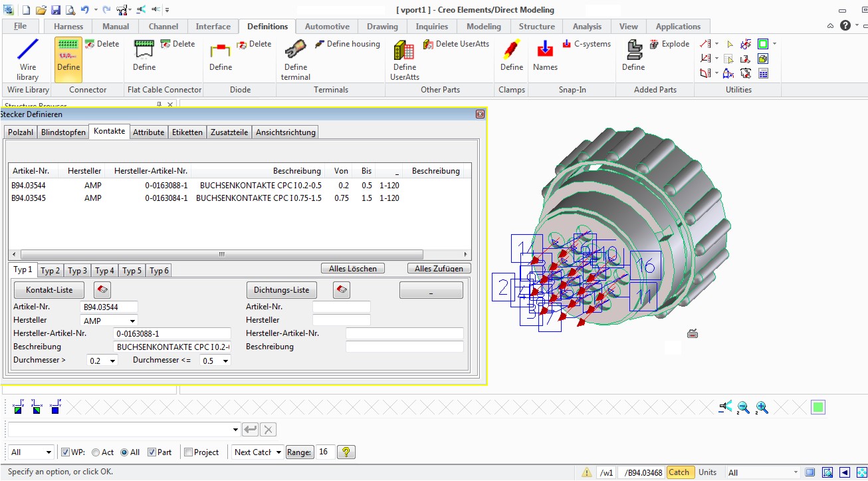The image size is (868, 481).
Task: Open the Durchmesser > value dropdown
Action: (110, 360)
